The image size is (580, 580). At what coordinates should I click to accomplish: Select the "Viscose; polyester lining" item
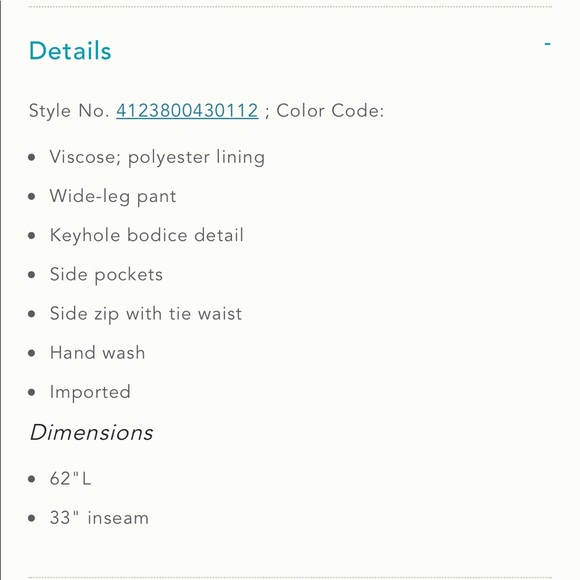tap(157, 157)
